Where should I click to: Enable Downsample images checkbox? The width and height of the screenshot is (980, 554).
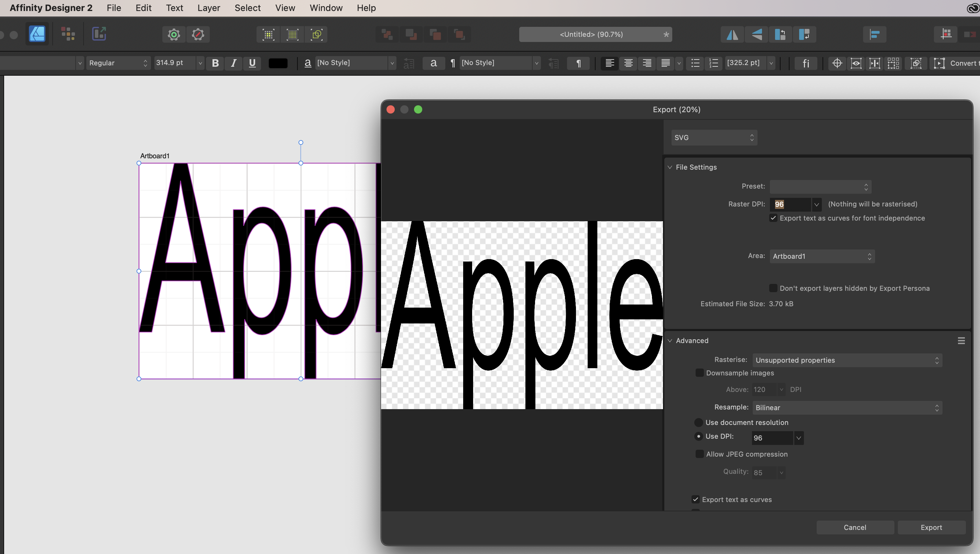click(699, 372)
